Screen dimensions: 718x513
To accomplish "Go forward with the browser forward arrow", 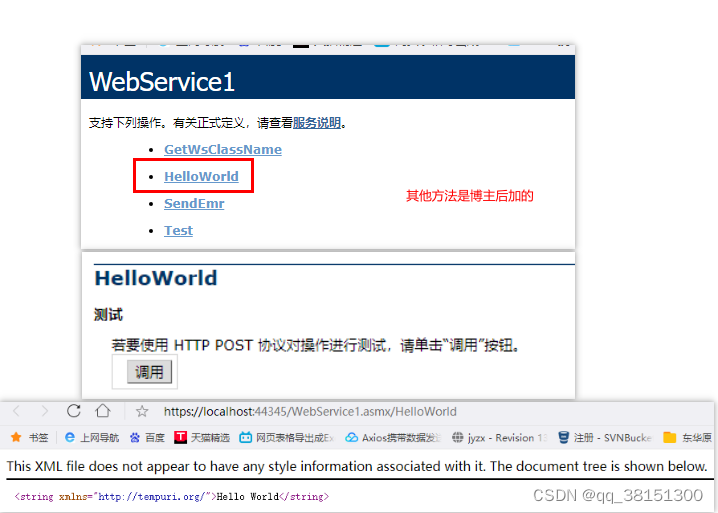I will click(44, 411).
